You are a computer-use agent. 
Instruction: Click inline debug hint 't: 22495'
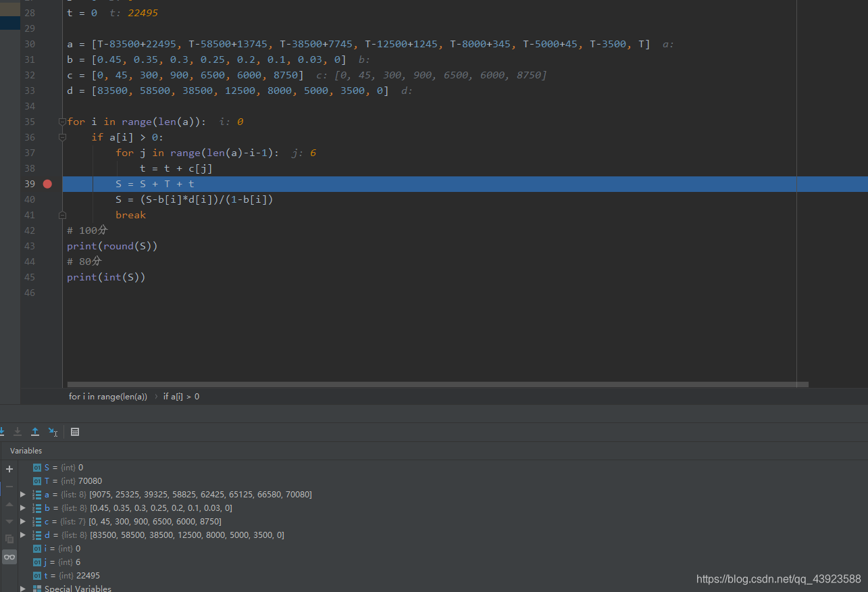pos(134,13)
